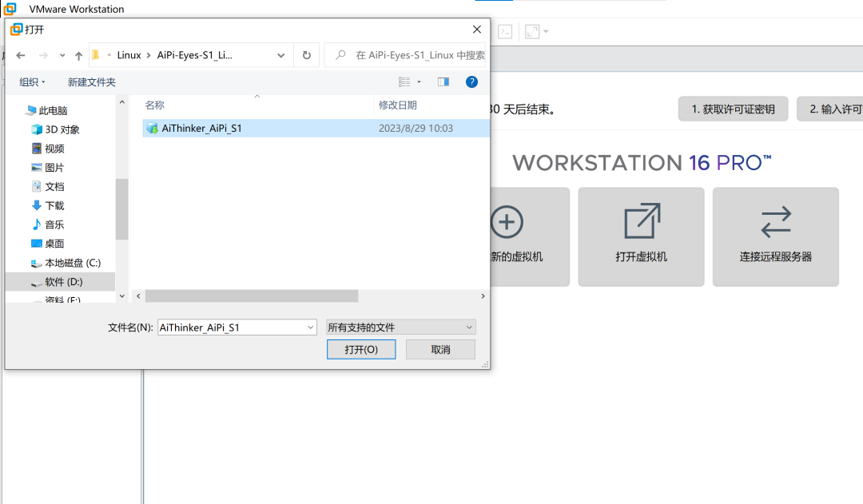This screenshot has height=504, width=863.
Task: Click the VMware open virtual machine tile
Action: click(x=641, y=236)
